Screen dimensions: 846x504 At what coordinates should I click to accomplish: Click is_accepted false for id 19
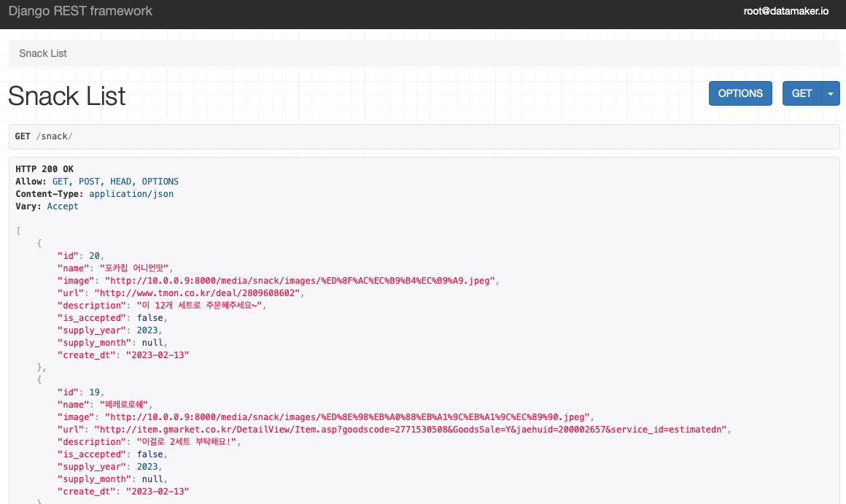coord(150,454)
